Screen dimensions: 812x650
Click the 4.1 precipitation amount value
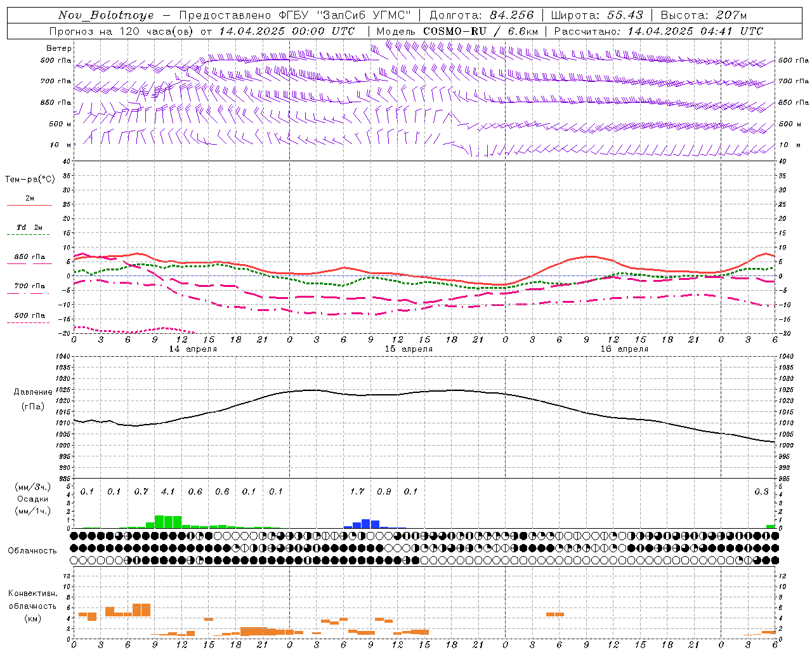[168, 491]
